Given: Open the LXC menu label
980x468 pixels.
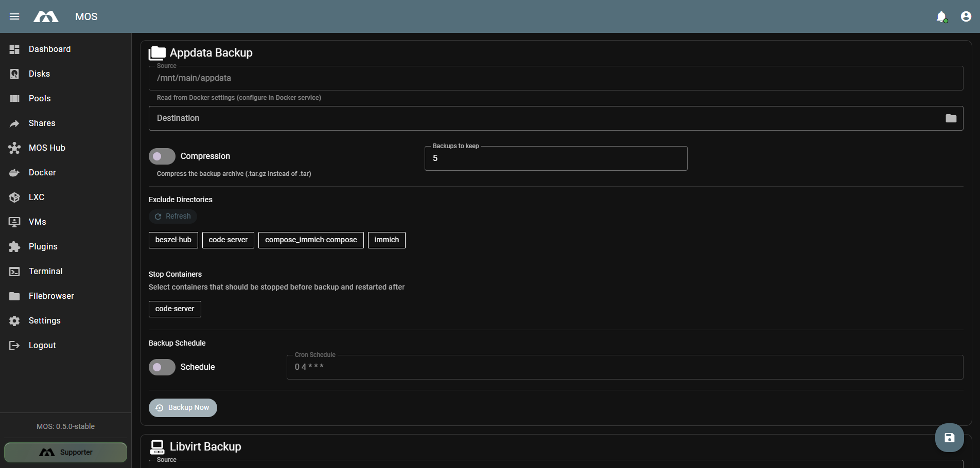Looking at the screenshot, I should tap(37, 197).
